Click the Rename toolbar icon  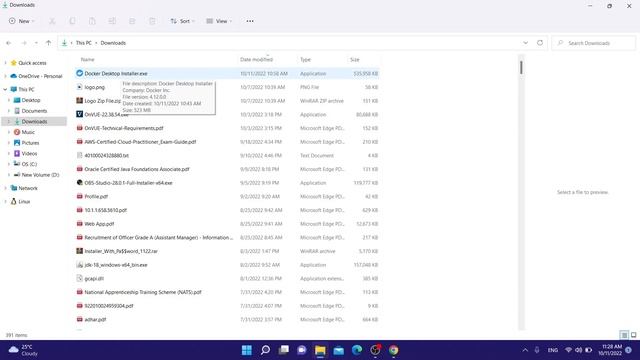[x=112, y=21]
